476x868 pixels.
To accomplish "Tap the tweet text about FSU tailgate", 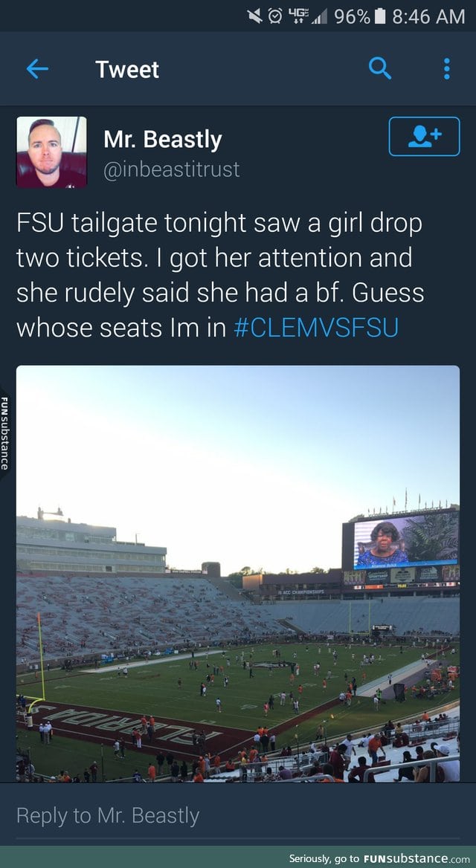I will (x=221, y=275).
